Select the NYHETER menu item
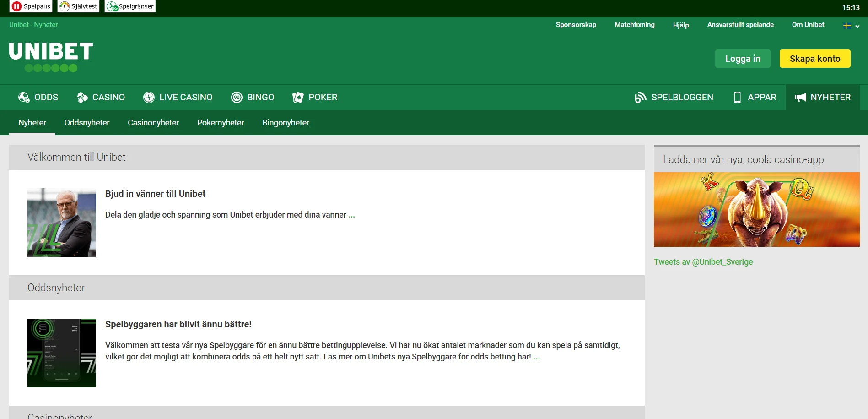 823,97
